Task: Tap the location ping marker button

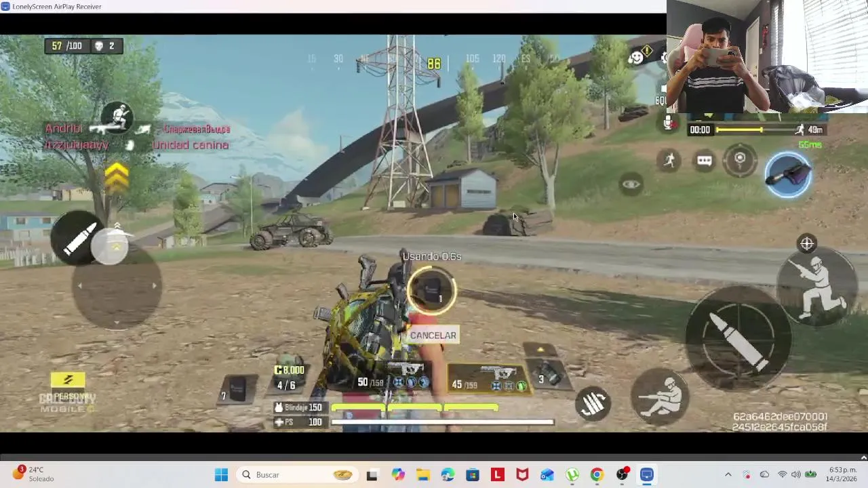Action: click(x=740, y=160)
